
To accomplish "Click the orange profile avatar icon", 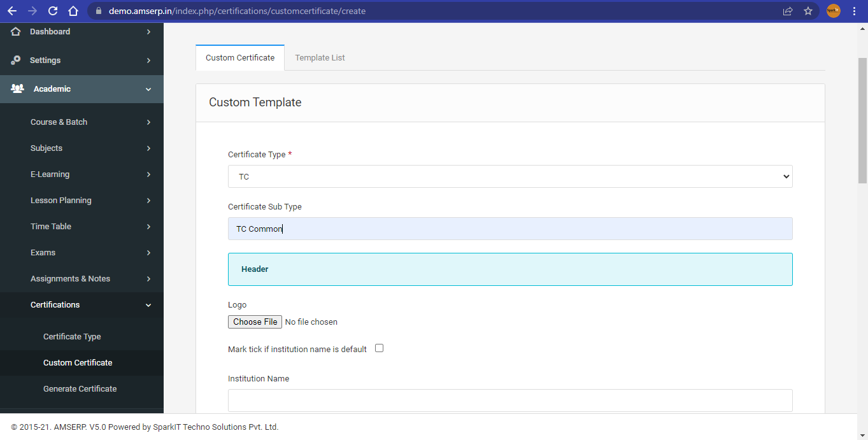I will [x=833, y=10].
